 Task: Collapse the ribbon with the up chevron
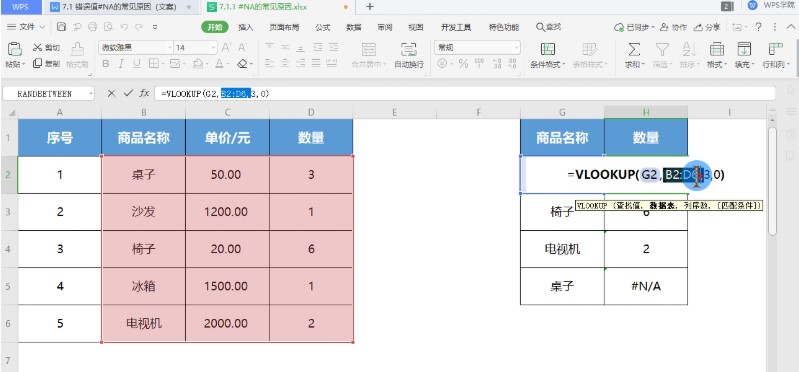790,27
